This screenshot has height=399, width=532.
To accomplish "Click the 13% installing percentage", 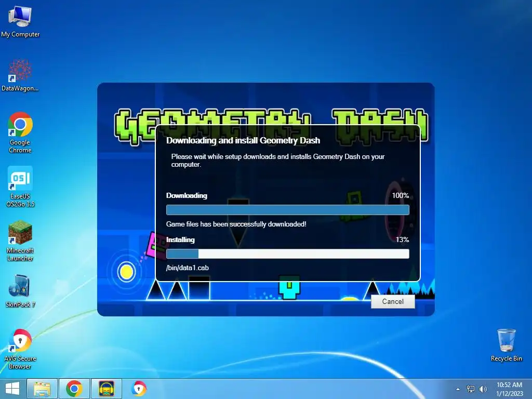I will point(402,240).
